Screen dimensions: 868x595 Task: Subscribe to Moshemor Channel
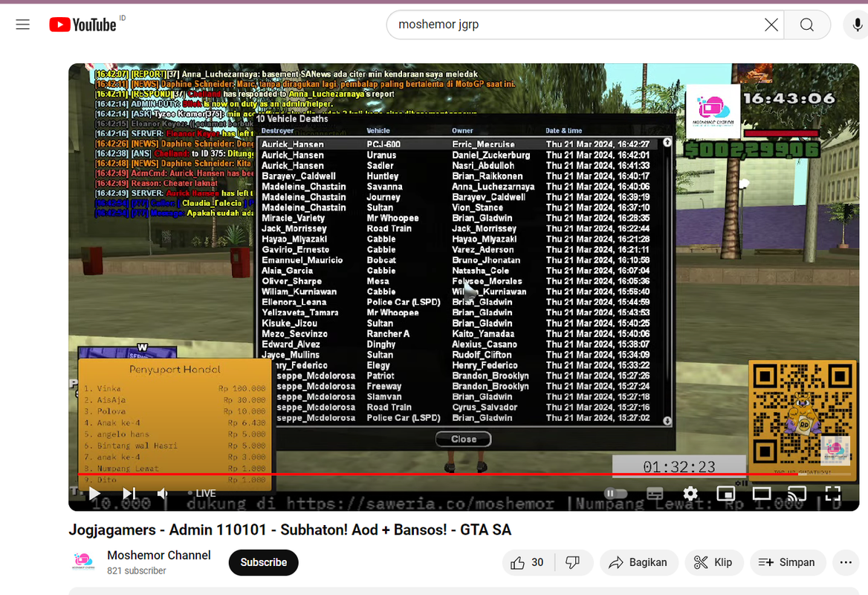tap(264, 562)
